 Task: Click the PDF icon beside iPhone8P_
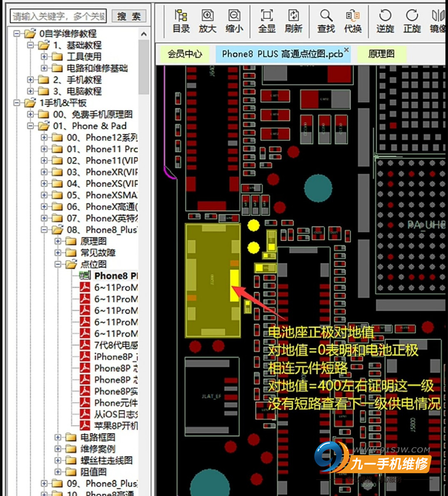click(85, 356)
